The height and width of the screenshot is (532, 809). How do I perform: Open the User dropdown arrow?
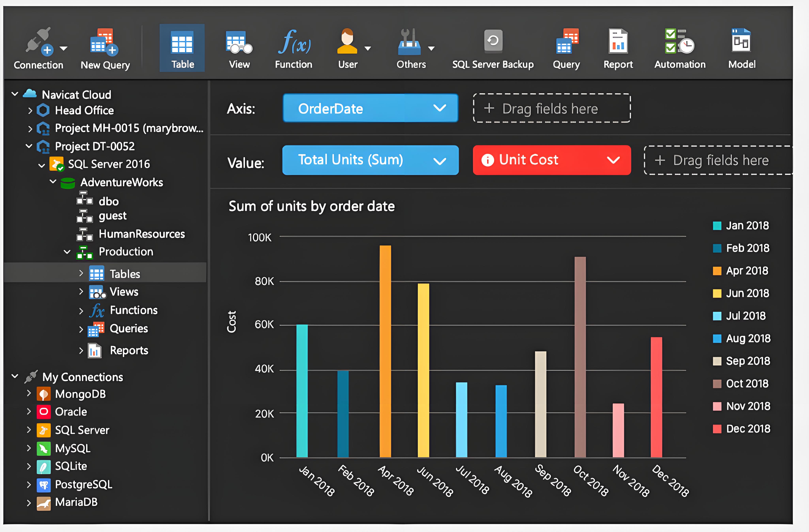coord(367,49)
